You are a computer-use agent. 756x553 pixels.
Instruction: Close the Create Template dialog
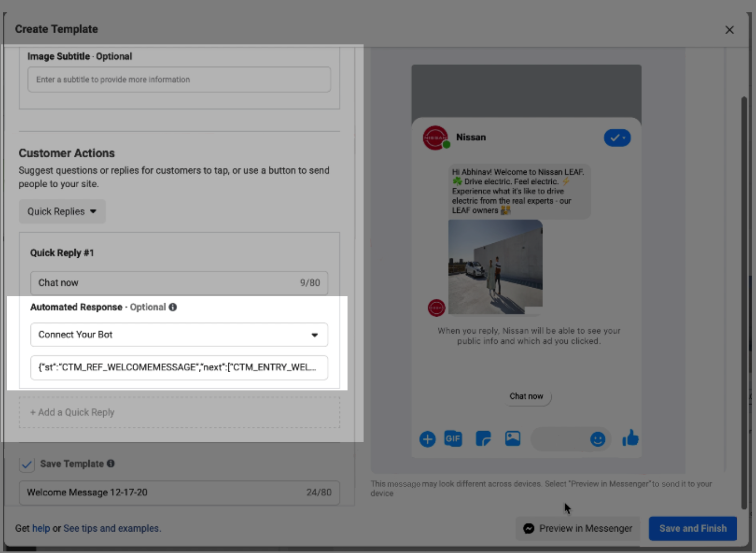click(x=729, y=30)
